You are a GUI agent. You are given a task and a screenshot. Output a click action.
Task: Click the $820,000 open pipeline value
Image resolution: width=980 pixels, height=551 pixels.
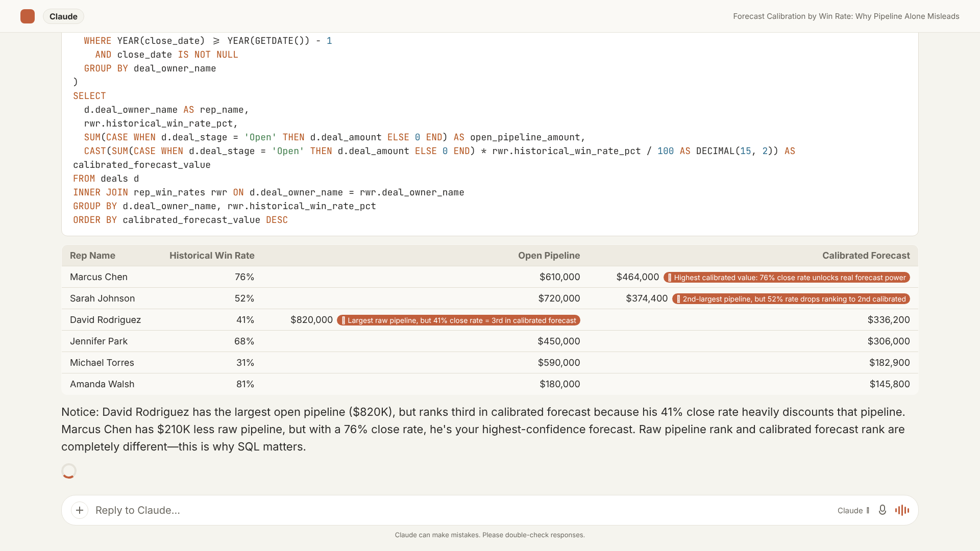(311, 320)
